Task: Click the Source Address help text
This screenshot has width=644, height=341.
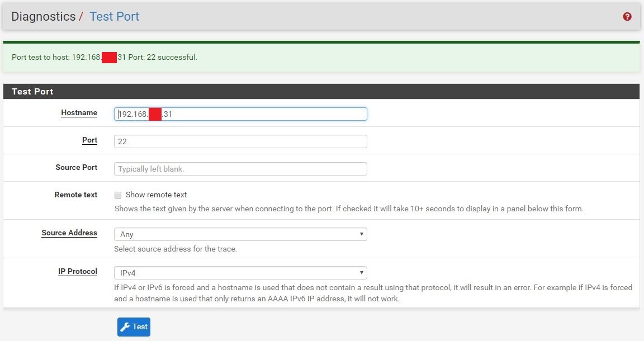Action: 175,249
